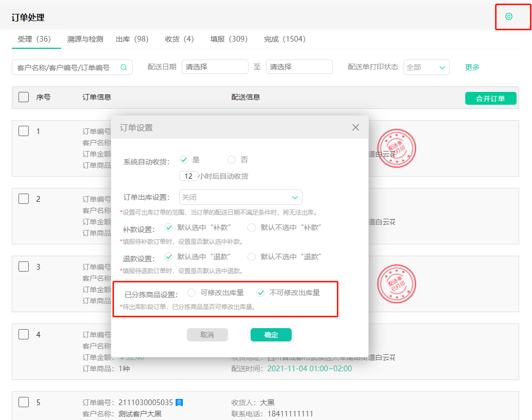Tick the checkbox for order row 4
The height and width of the screenshot is (420, 532).
[23, 334]
